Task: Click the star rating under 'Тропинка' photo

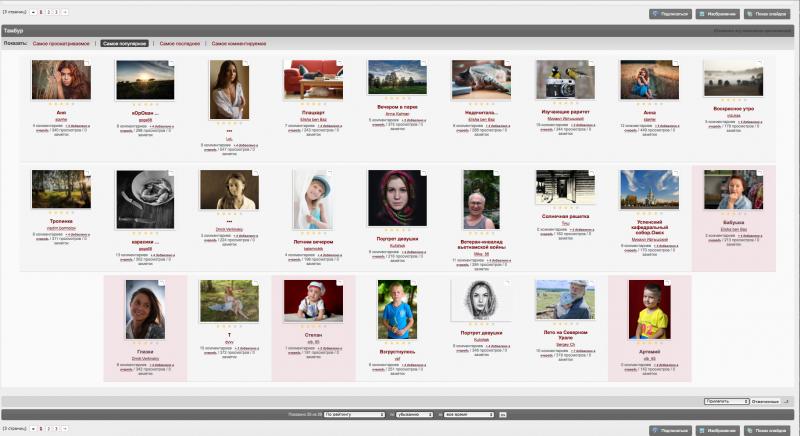Action: pos(61,212)
